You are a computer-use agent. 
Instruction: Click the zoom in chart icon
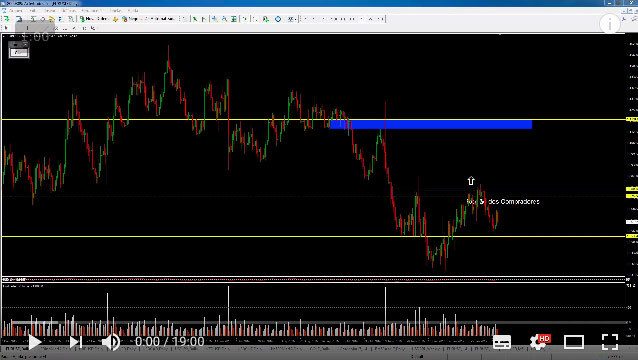(x=214, y=19)
